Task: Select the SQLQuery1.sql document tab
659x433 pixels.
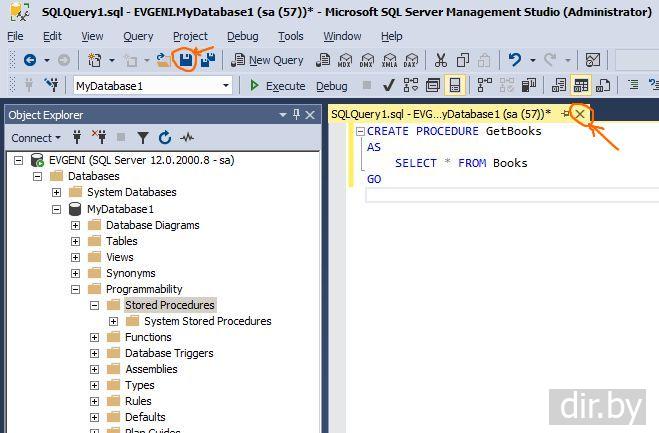Action: pos(441,114)
